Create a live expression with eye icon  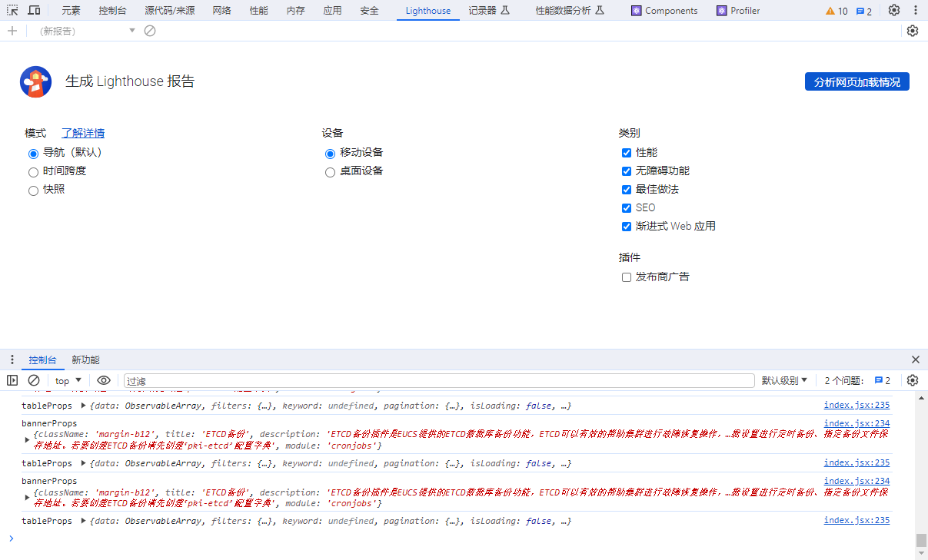coord(104,380)
